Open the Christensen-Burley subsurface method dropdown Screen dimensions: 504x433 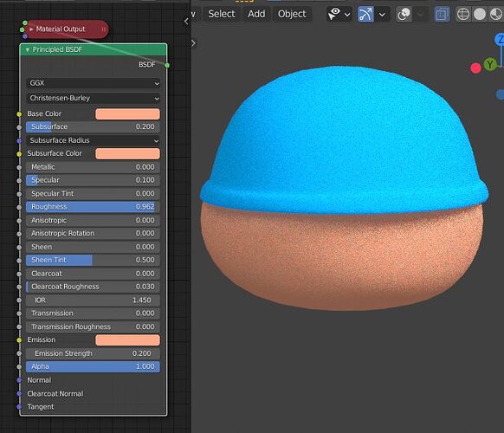point(93,98)
